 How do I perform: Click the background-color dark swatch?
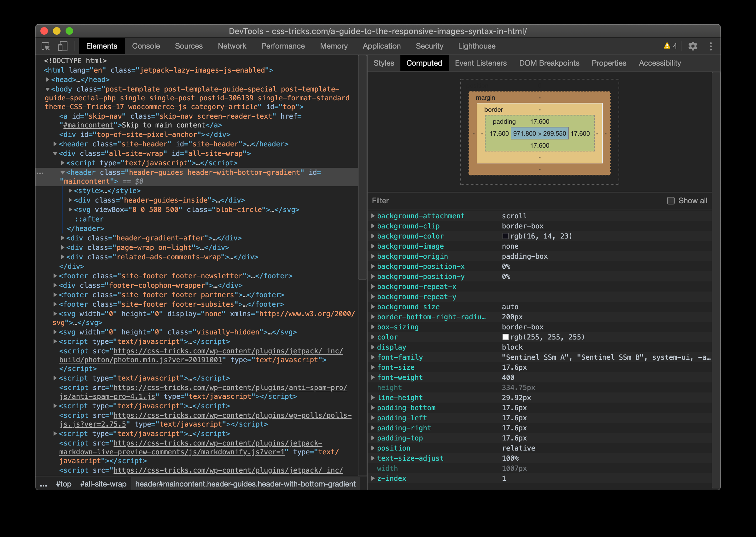click(505, 236)
